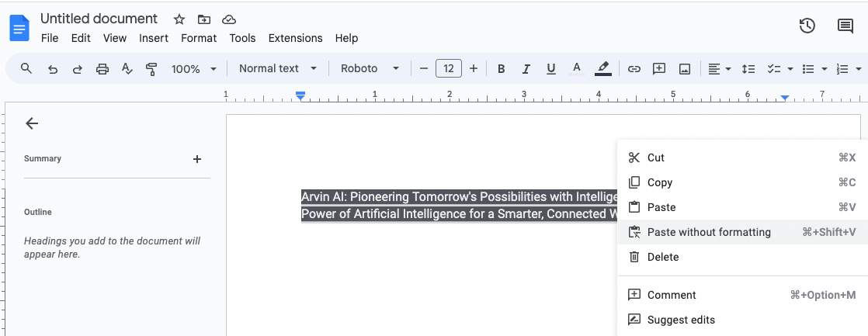Open the highlight color picker
This screenshot has height=336, width=868.
tap(602, 69)
